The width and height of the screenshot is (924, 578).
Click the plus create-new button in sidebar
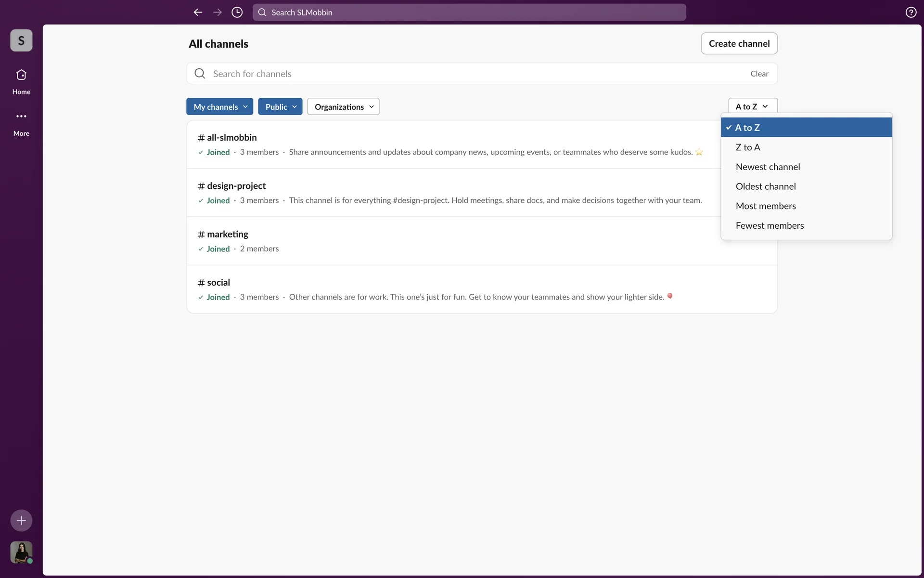[21, 520]
